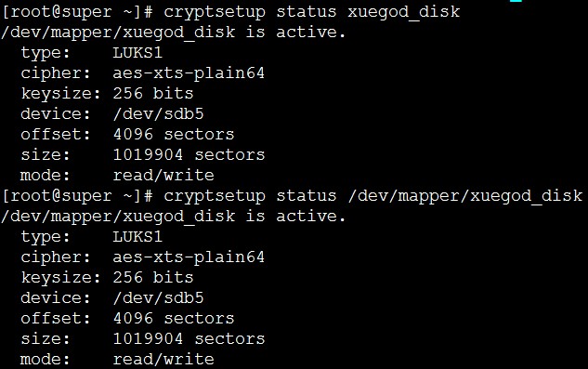The image size is (588, 369).
Task: Click the first read/write mode value
Action: coord(163,176)
